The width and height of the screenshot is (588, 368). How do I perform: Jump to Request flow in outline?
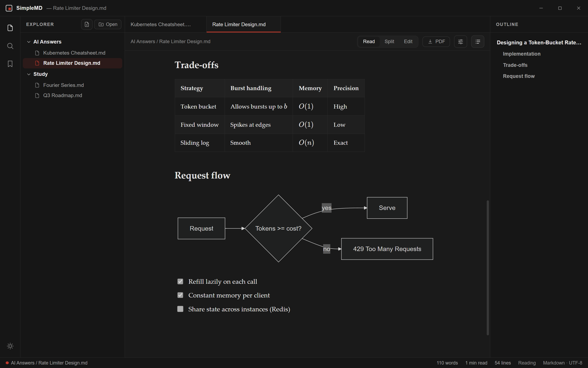click(519, 76)
